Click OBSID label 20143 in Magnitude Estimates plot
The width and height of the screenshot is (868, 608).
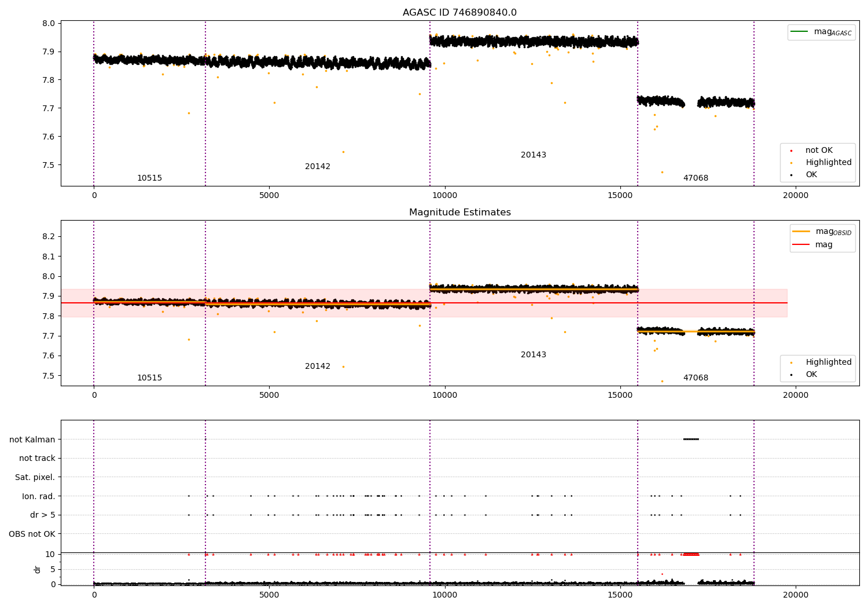click(x=534, y=354)
